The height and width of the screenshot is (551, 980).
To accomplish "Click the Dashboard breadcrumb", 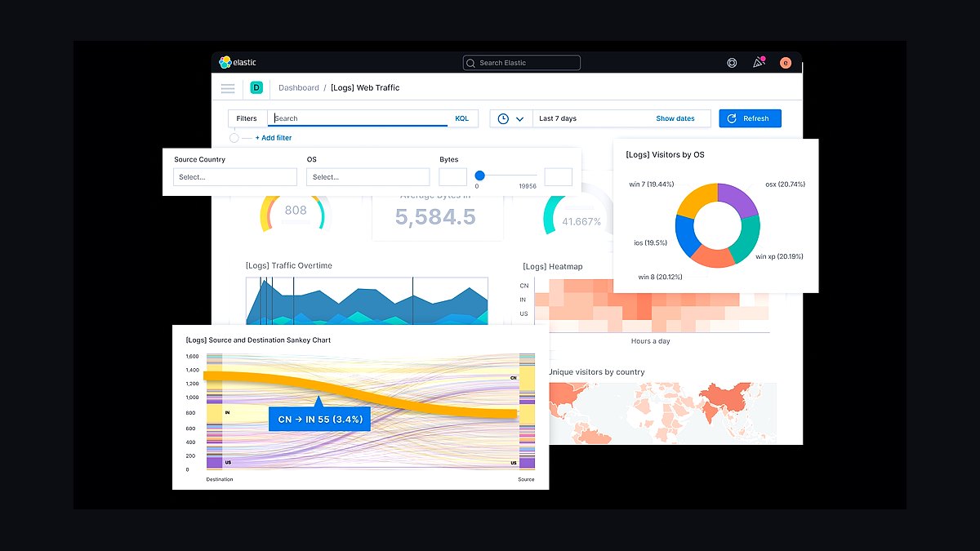I will [x=299, y=87].
